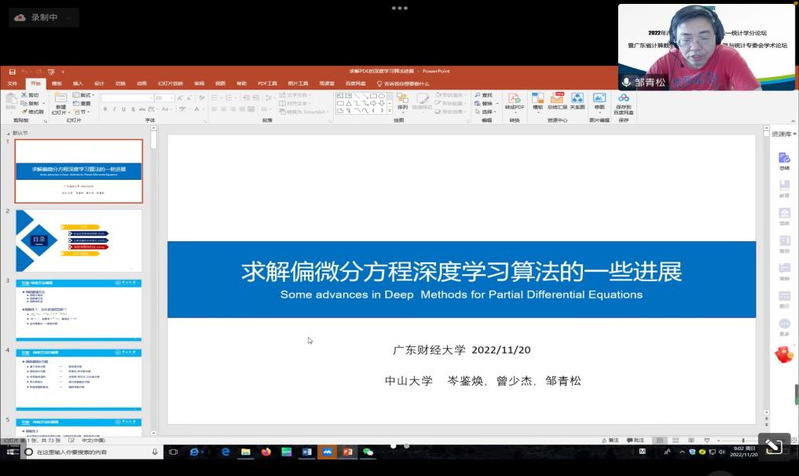The width and height of the screenshot is (799, 476).
Task: Click the top blue icon in resource sidebar
Action: [x=784, y=158]
